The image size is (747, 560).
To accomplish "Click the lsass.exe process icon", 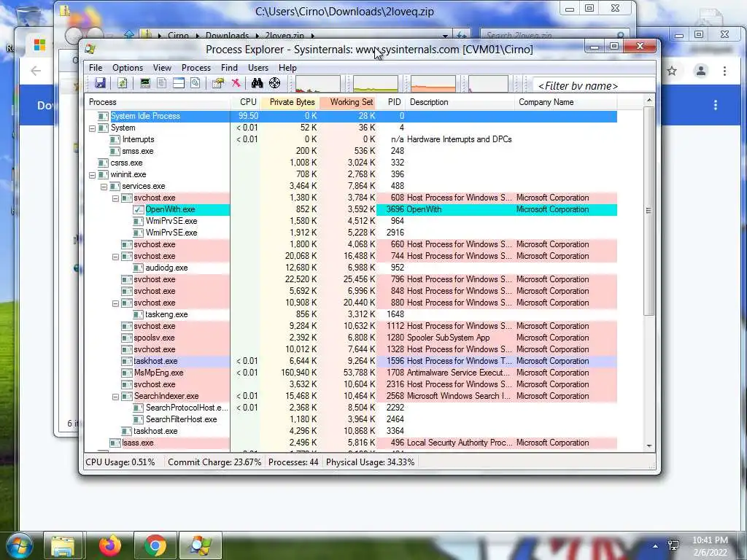I will (115, 443).
